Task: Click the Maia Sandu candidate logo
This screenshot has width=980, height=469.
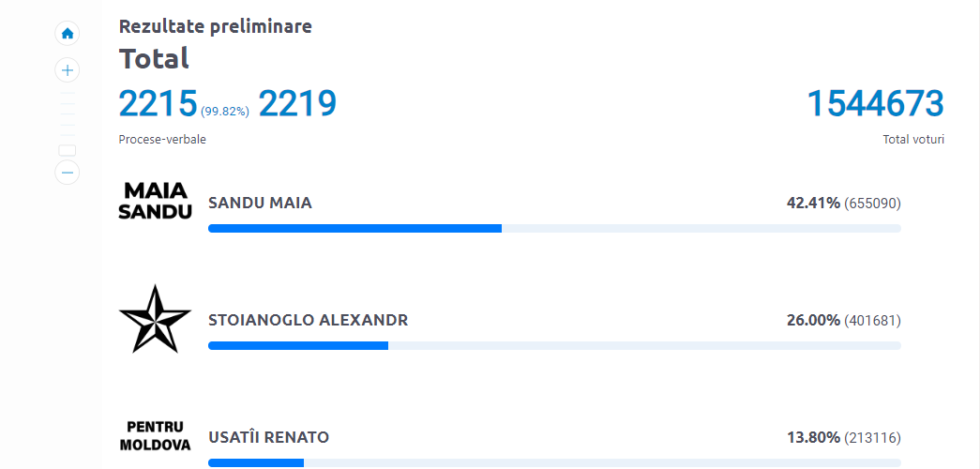Action: point(155,202)
